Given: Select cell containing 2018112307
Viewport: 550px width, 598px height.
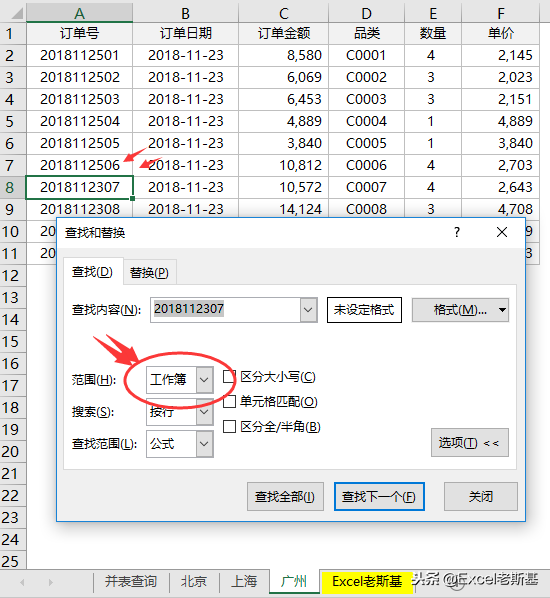Looking at the screenshot, I should pyautogui.click(x=79, y=187).
